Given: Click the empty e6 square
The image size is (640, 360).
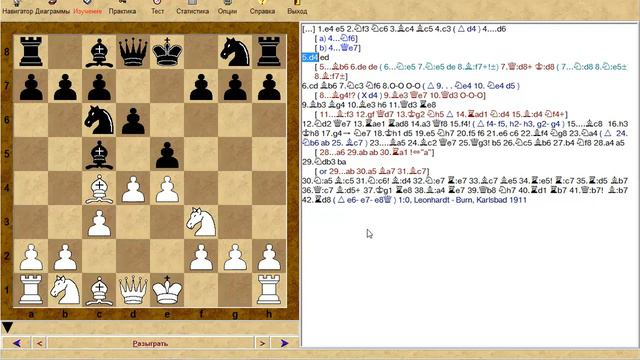Looking at the screenshot, I should coord(167,120).
